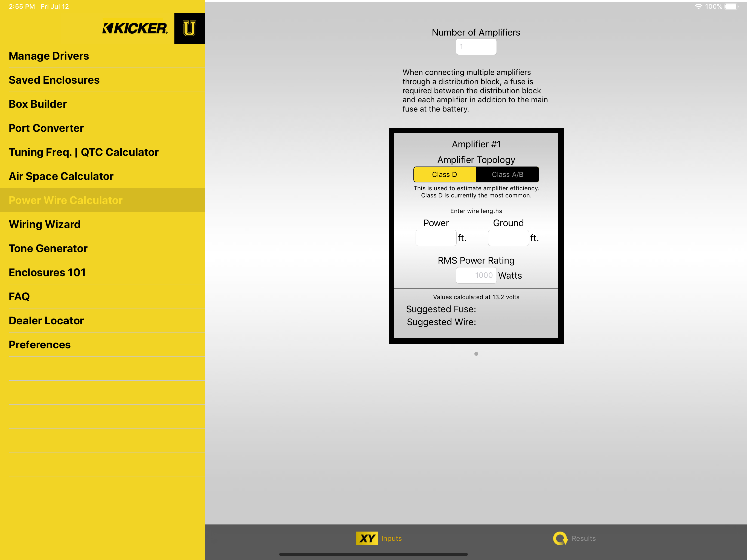
Task: Check the battery status icon
Action: click(x=731, y=6)
